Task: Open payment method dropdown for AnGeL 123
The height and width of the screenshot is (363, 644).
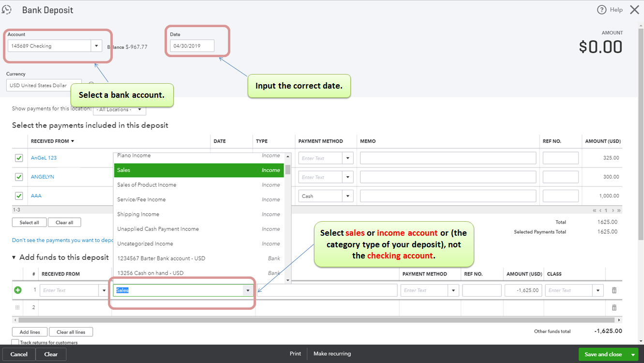Action: click(347, 158)
